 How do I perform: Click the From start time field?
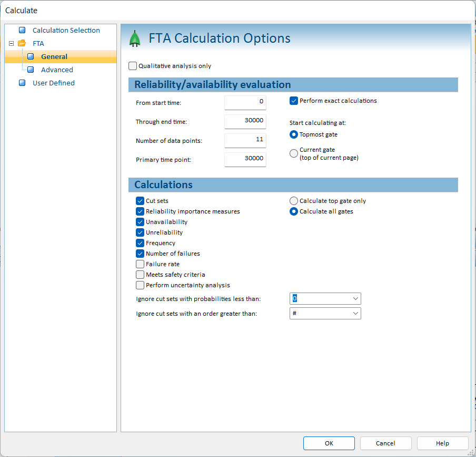(x=245, y=103)
